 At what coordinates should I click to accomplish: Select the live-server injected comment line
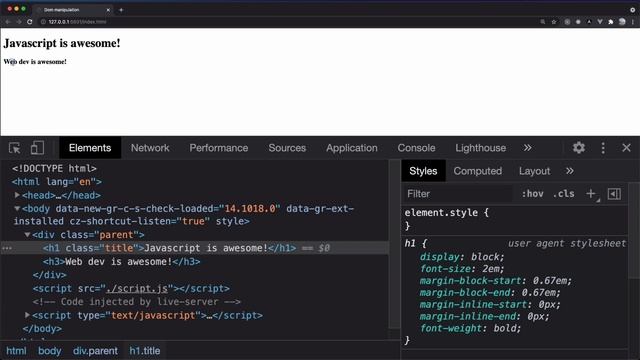[x=137, y=302]
